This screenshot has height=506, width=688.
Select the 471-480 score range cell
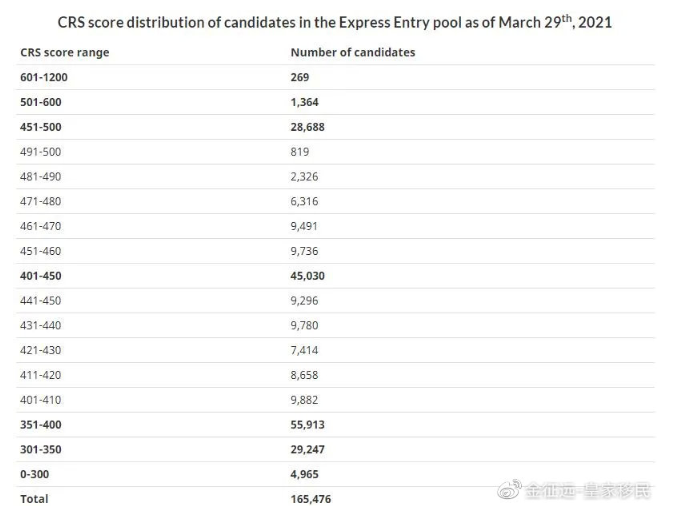(40, 201)
